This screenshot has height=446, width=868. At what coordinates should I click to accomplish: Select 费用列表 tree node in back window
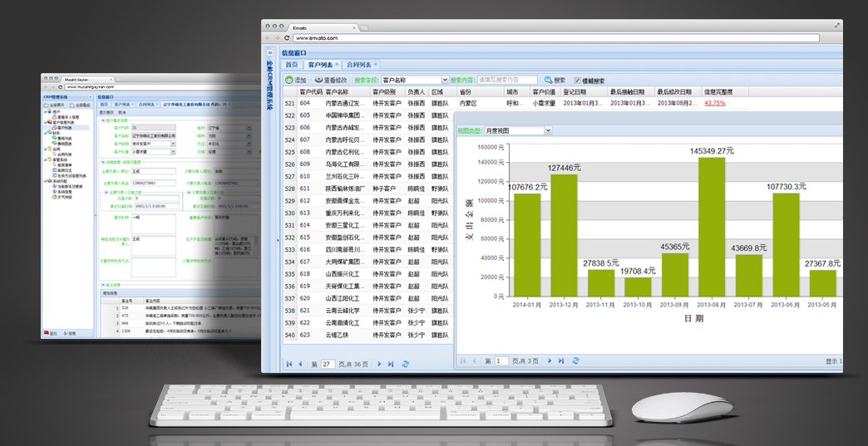[x=62, y=138]
